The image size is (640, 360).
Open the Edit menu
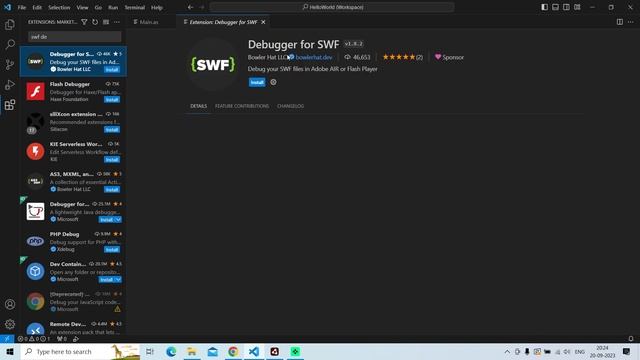[37, 7]
